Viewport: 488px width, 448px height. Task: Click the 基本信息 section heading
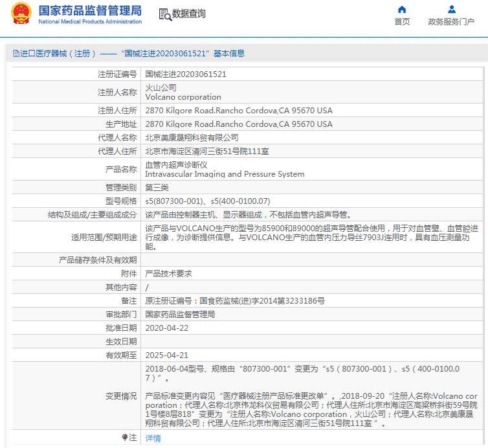point(229,54)
